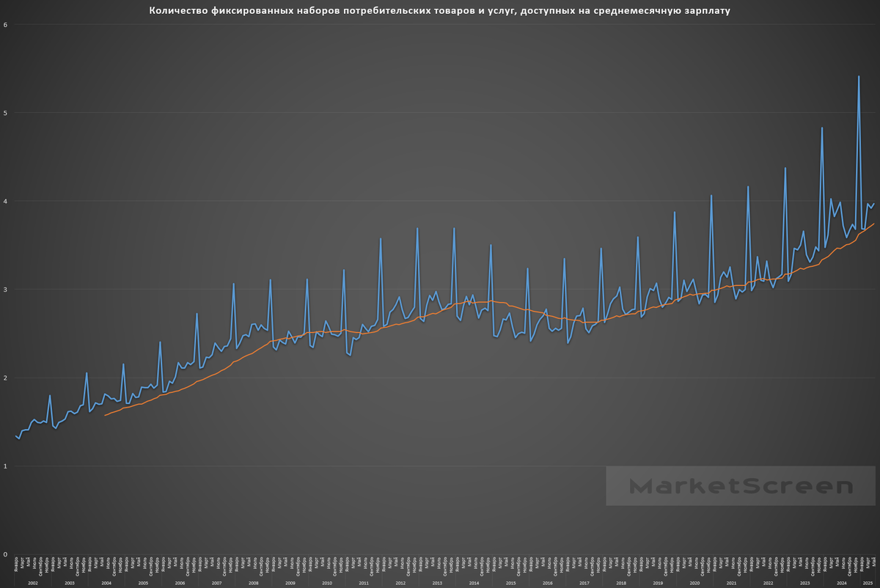880x588 pixels.
Task: Select the y-axis label 5
Action: click(6, 113)
